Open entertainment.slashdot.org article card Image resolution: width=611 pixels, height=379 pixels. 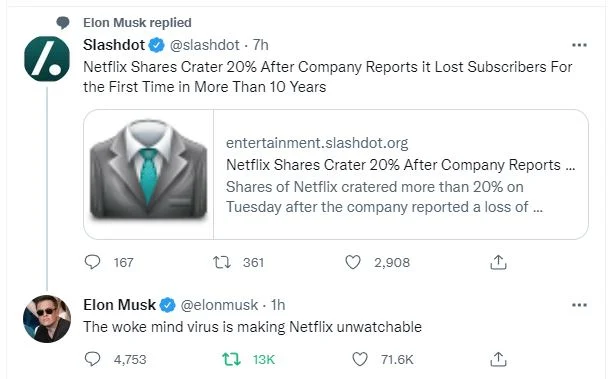click(x=336, y=175)
